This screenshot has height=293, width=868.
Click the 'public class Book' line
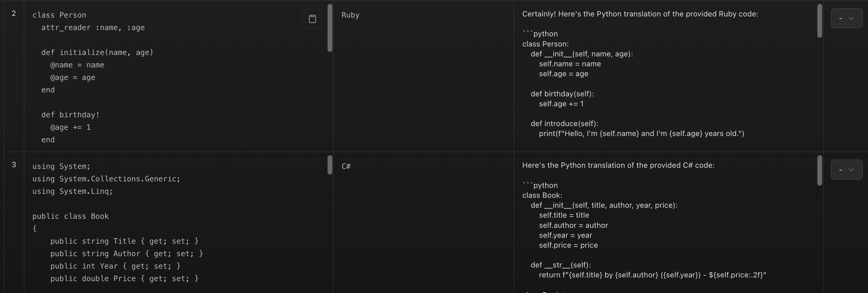[70, 216]
